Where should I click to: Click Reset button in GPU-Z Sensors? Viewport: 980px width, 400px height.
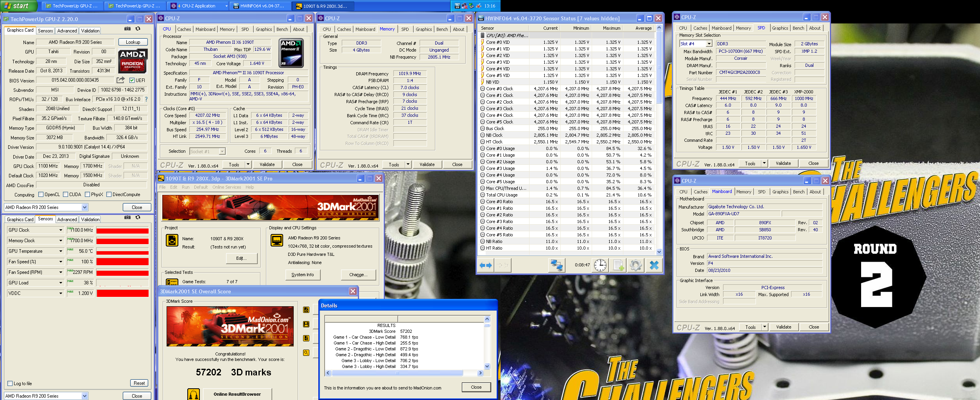coord(139,383)
